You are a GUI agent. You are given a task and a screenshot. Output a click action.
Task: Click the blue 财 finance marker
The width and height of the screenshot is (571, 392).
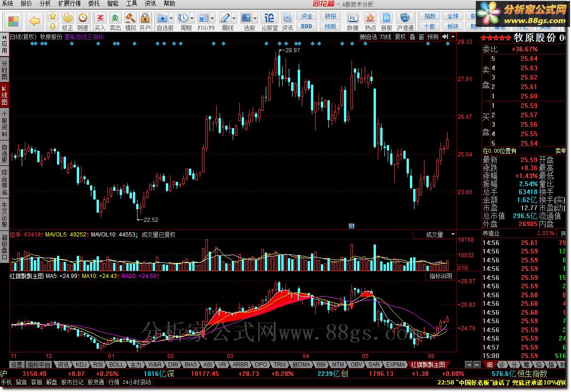(351, 226)
